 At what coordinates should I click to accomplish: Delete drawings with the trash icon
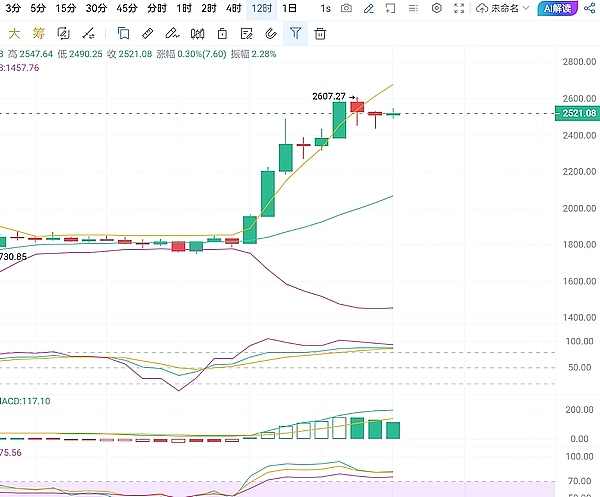(320, 33)
